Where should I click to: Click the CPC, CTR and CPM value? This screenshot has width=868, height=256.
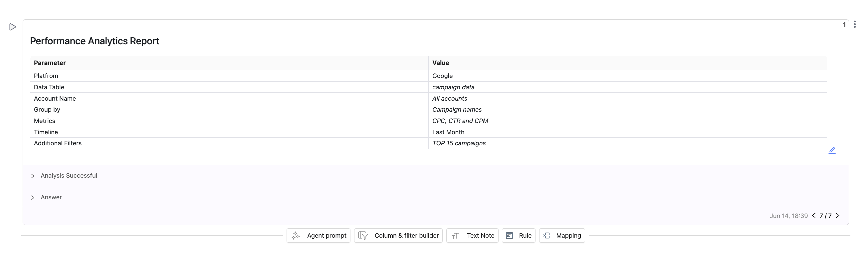(460, 121)
